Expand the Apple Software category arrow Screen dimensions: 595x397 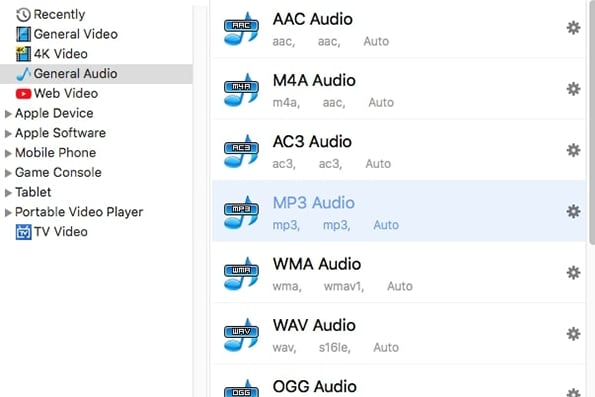(8, 134)
